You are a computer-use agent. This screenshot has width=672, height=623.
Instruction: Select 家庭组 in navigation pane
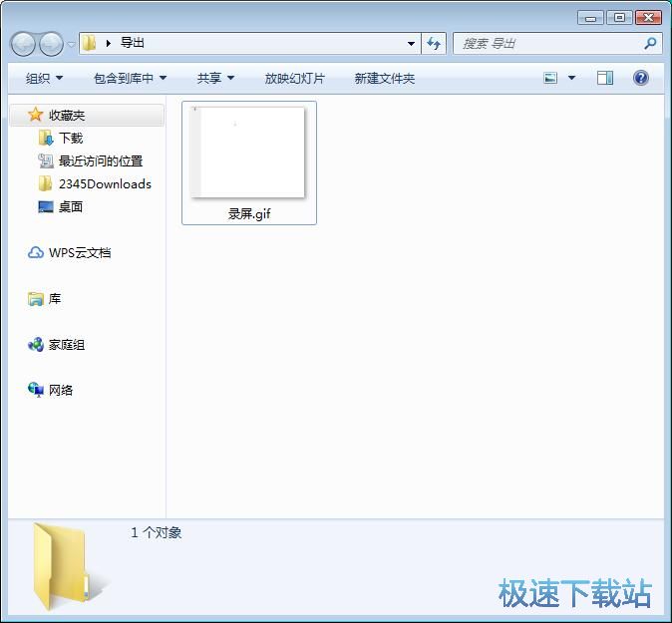67,345
